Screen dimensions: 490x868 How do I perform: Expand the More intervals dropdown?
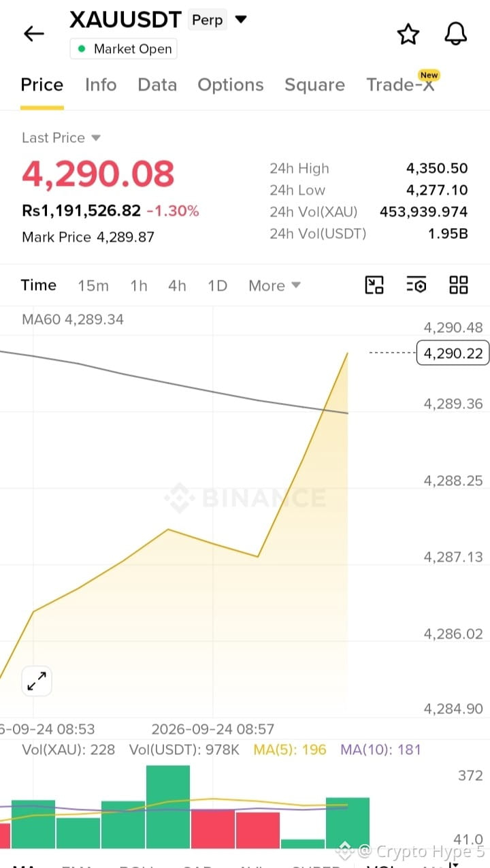pyautogui.click(x=274, y=286)
